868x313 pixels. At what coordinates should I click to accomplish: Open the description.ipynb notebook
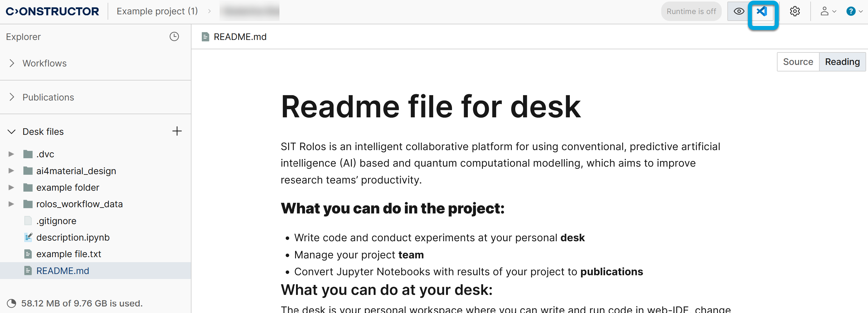73,237
